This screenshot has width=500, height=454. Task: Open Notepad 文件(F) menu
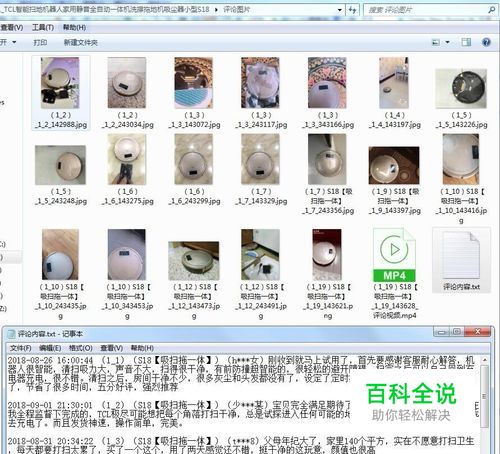[x=21, y=348]
